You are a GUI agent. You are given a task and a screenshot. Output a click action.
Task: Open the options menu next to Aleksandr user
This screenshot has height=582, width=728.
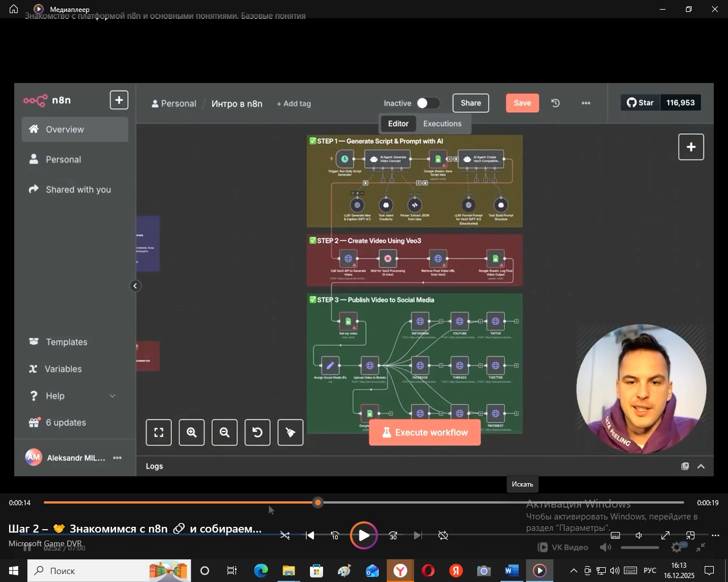pos(117,458)
